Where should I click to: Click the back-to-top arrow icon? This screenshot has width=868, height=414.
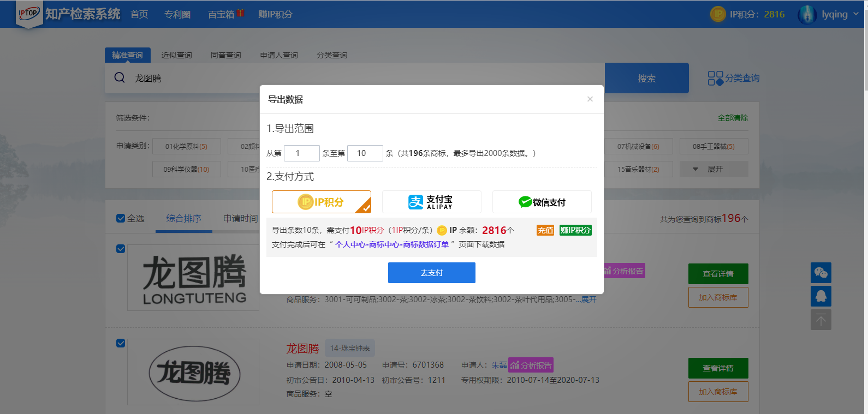[x=821, y=320]
